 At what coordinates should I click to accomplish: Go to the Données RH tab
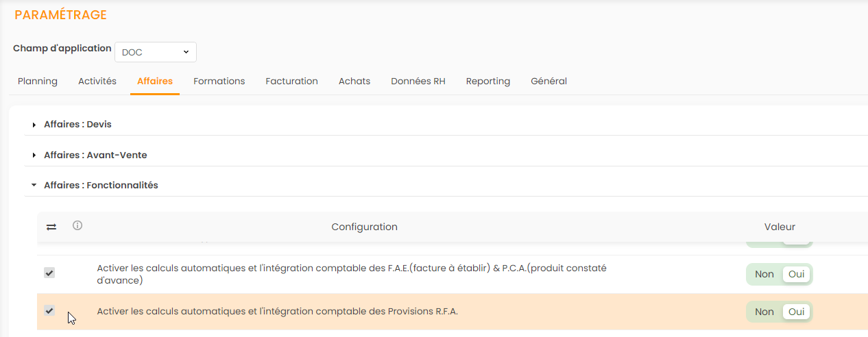418,81
